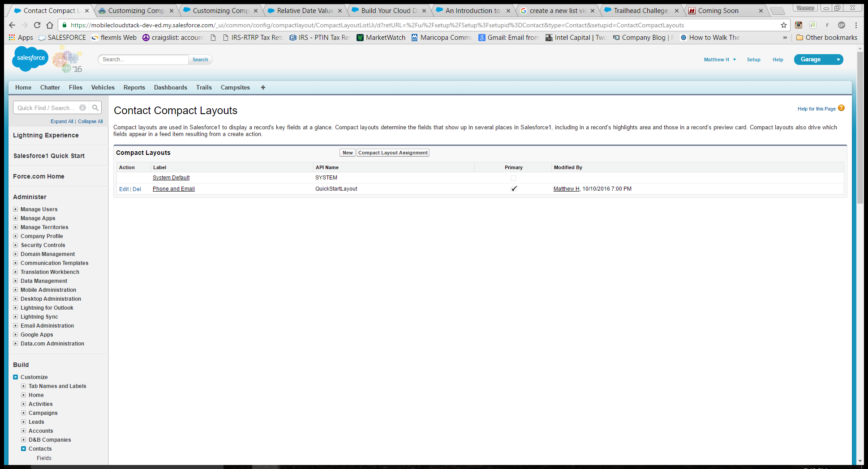Viewport: 868px width, 469px height.
Task: Edit the Phone and Email layout
Action: [124, 189]
